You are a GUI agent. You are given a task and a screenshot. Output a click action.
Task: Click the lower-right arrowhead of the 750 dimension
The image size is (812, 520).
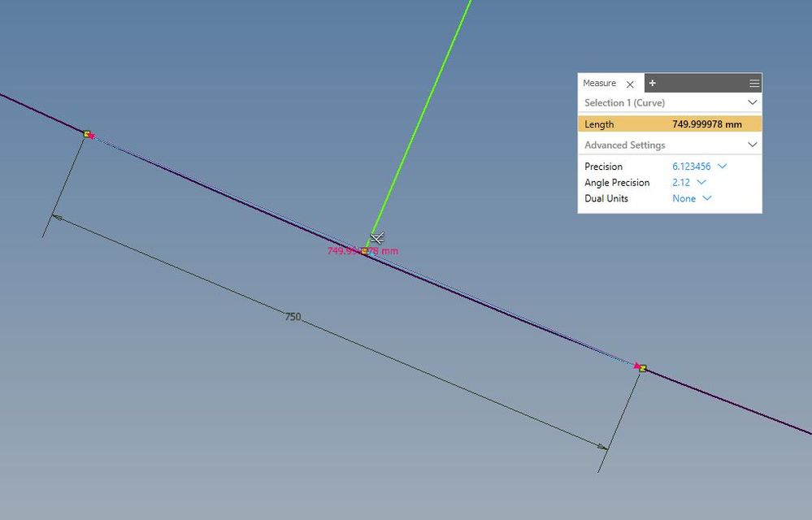coord(602,447)
